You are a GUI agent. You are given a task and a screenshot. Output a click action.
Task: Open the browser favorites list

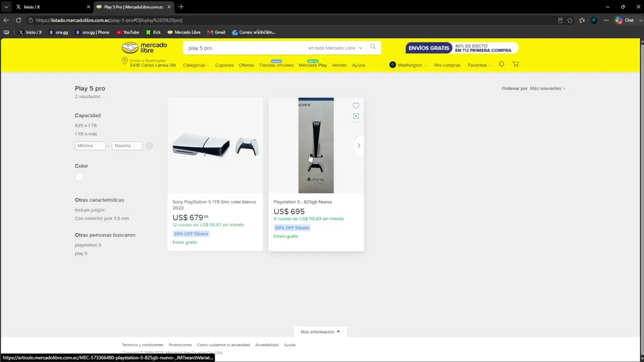coord(582,20)
